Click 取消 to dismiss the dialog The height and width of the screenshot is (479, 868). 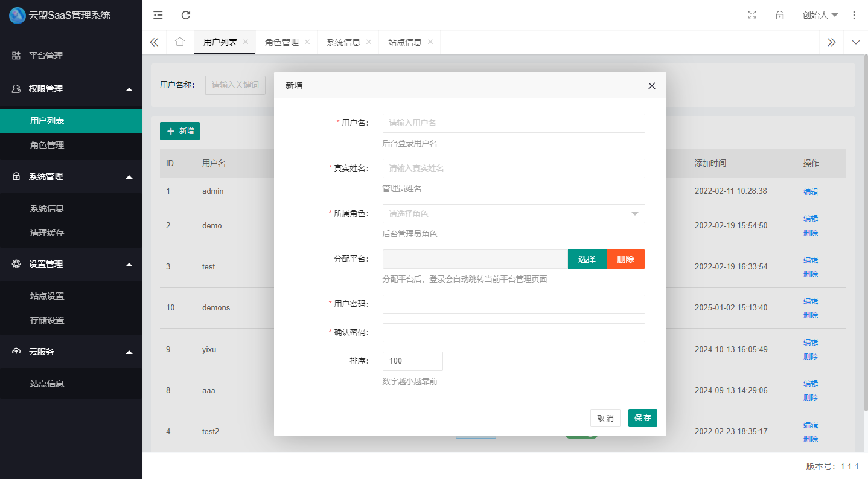(605, 417)
